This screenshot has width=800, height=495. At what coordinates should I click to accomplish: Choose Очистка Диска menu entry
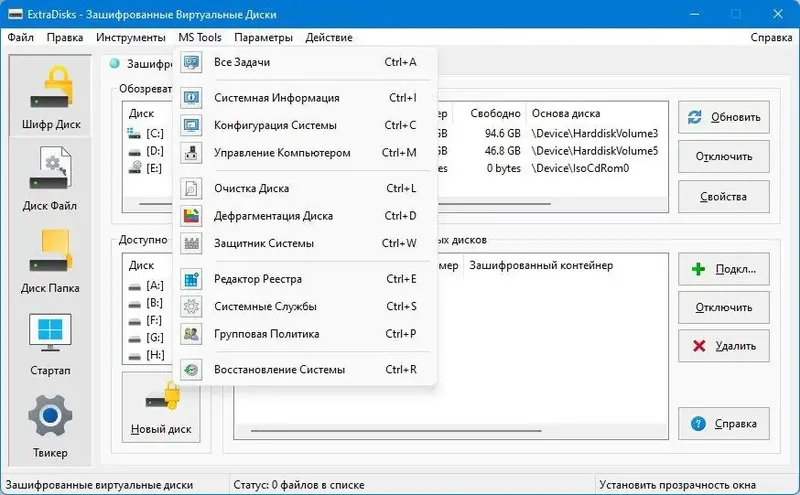[x=305, y=188]
